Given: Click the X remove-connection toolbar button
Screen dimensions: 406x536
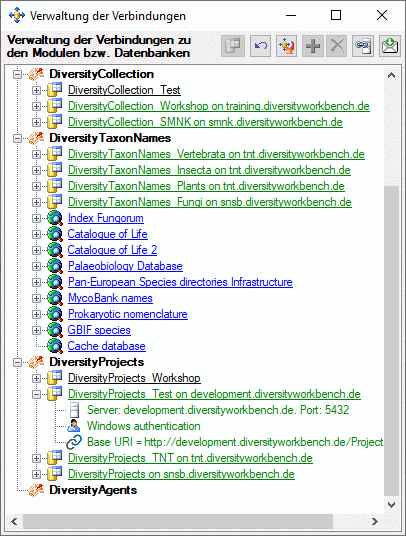Looking at the screenshot, I should [337, 45].
